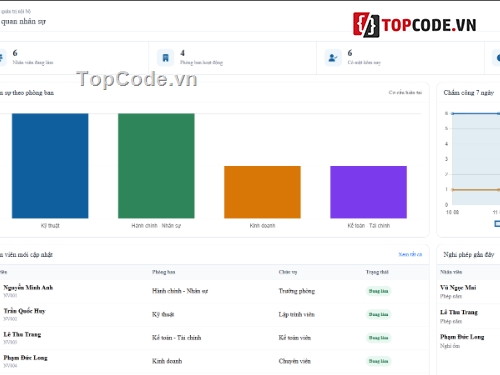This screenshot has height=375, width=500.
Task: Click the orange Kinh doanh bar
Action: tap(262, 192)
